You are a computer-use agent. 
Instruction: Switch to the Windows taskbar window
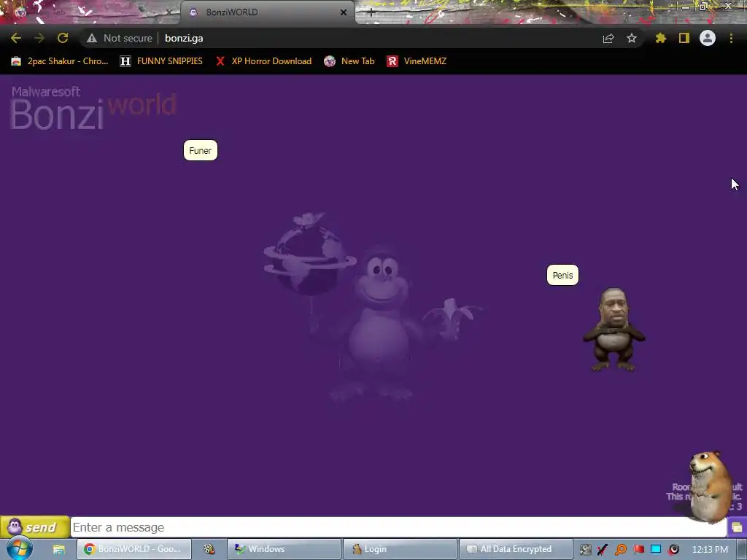tap(284, 549)
